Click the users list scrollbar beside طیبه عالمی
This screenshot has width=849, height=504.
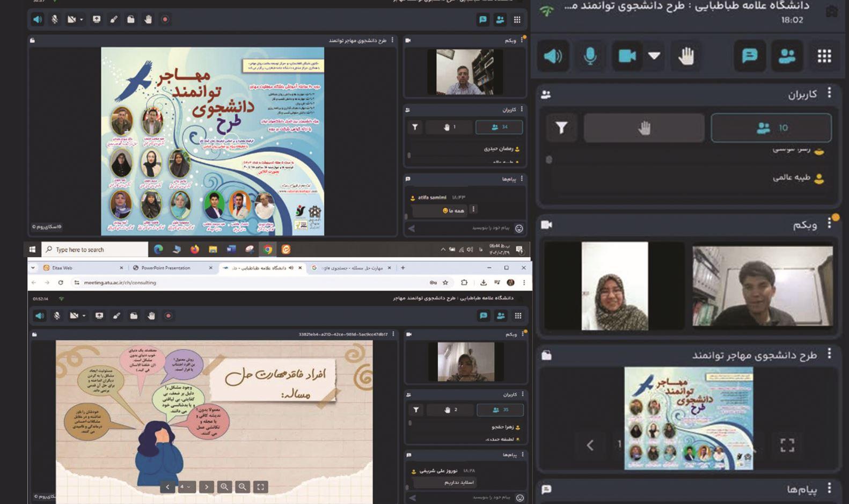point(549,160)
